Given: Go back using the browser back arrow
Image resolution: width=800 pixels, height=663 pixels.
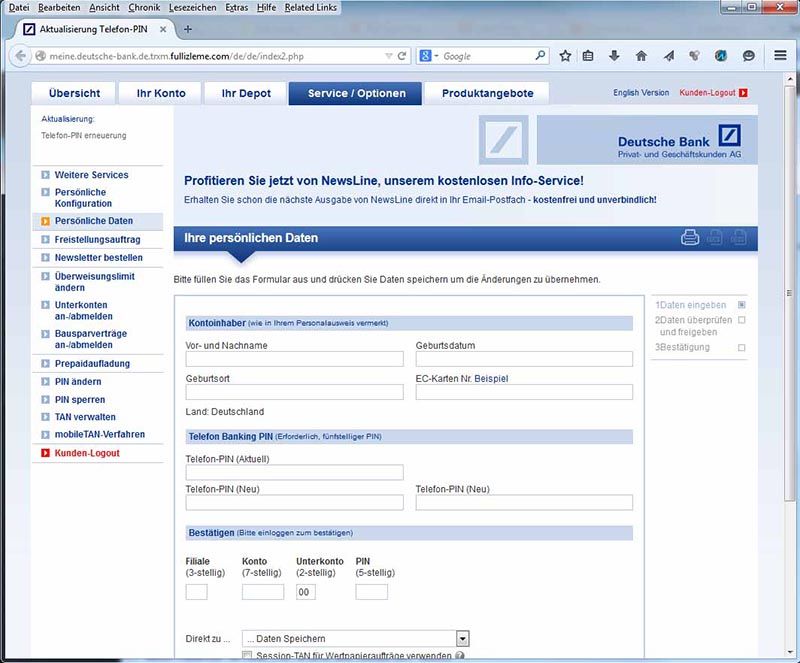Looking at the screenshot, I should tap(20, 56).
